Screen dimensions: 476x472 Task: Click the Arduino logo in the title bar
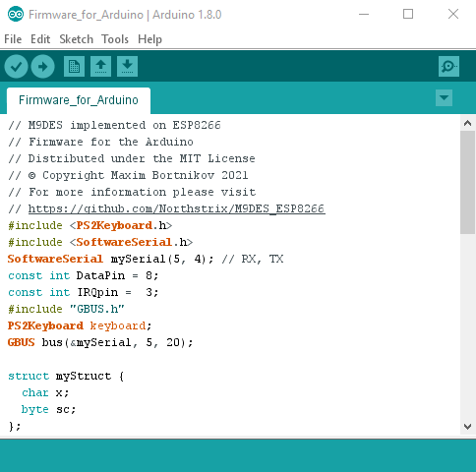16,15
